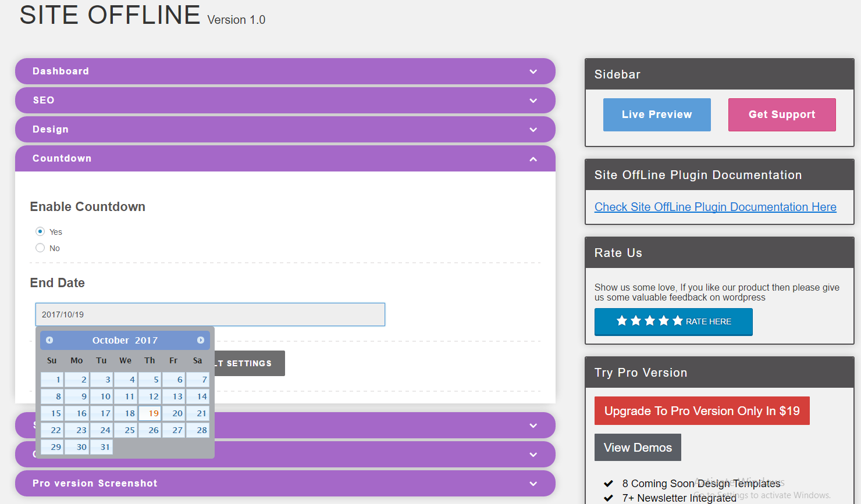Pick October 8 in calendar
This screenshot has width=861, height=504.
pos(52,396)
